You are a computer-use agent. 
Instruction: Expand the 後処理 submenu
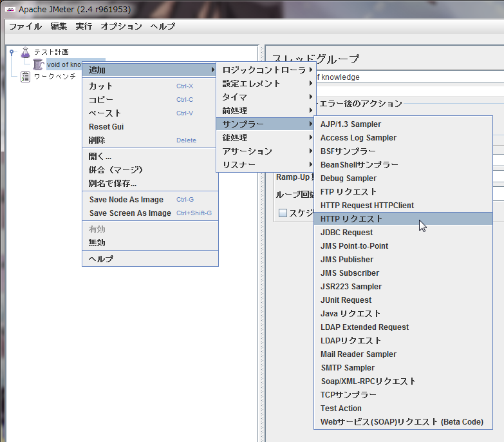coord(266,138)
